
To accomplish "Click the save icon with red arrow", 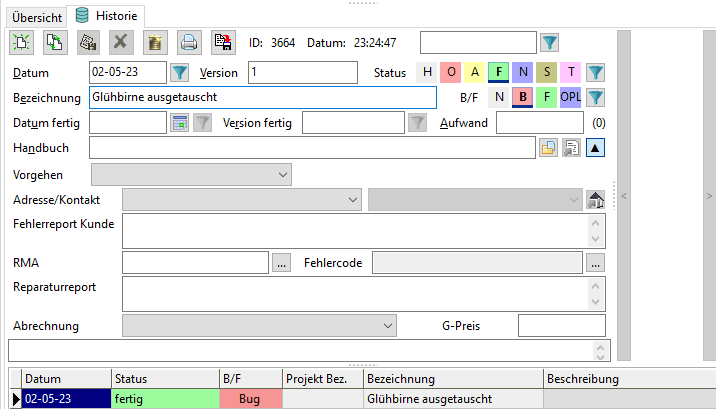I will (x=222, y=42).
